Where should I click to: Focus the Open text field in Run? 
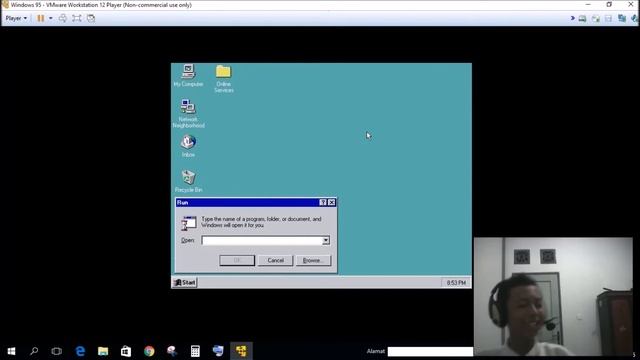262,240
